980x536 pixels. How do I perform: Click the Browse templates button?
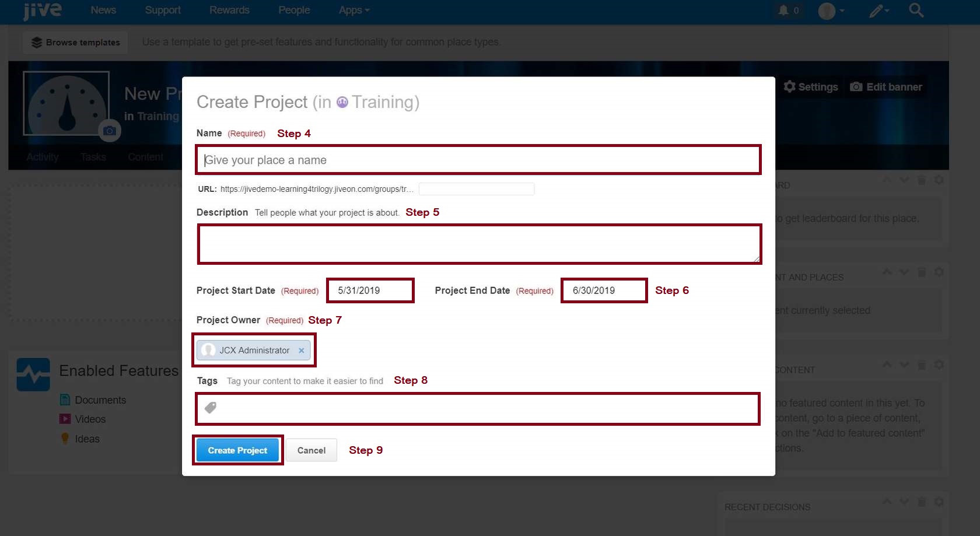click(75, 43)
